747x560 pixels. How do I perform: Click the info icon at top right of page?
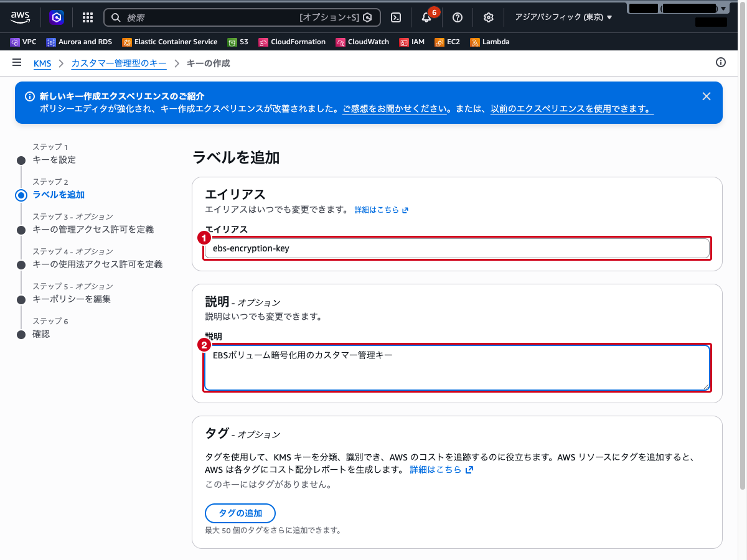pos(721,62)
